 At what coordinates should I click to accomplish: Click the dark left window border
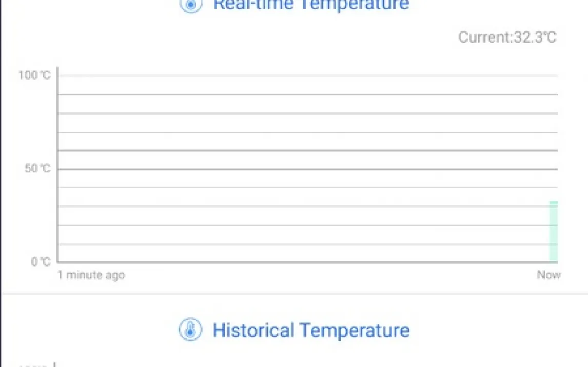tap(1, 183)
